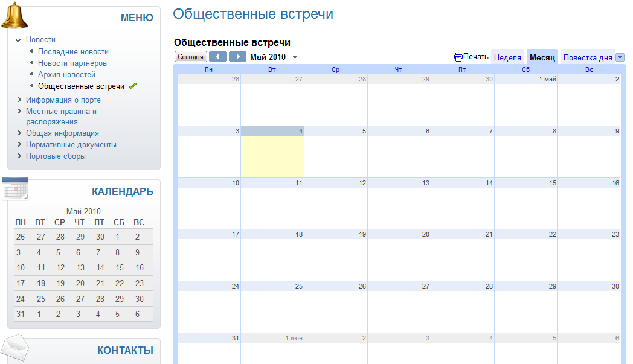Switch to Повестка дня tab
Viewport: 633px width, 364px height.
coord(587,58)
